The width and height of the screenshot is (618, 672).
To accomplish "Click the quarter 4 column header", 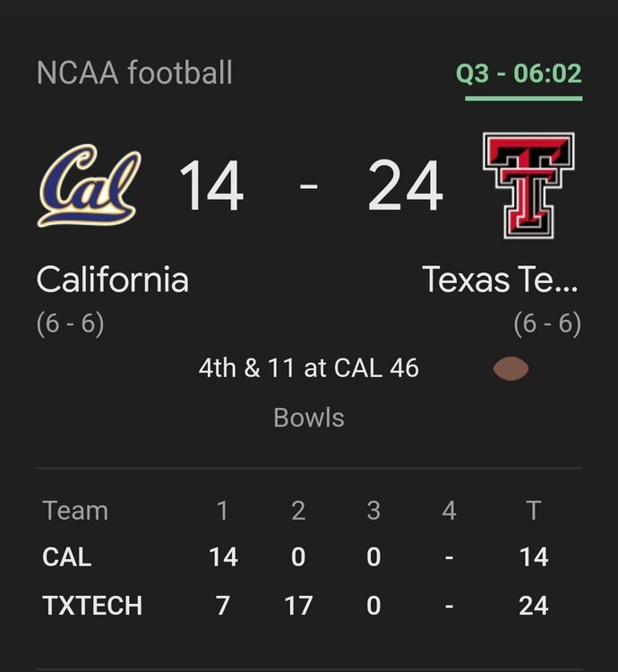I will tap(449, 511).
